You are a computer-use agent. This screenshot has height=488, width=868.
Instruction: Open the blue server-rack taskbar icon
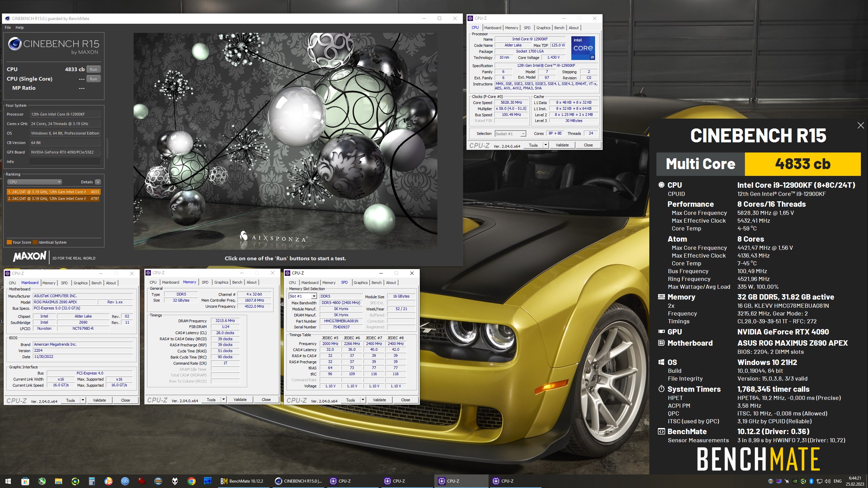pyautogui.click(x=208, y=481)
